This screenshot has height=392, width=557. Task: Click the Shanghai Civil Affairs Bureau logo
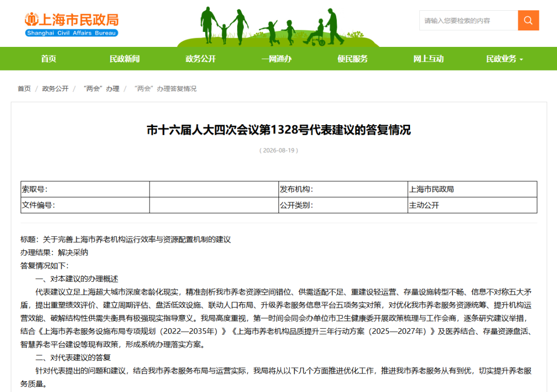72,24
